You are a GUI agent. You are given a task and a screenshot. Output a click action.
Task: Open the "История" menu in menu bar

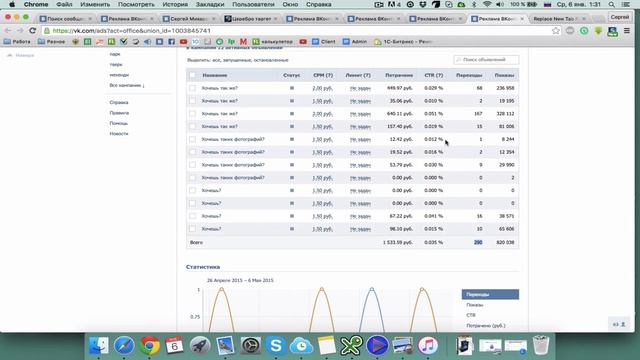pyautogui.click(x=175, y=4)
